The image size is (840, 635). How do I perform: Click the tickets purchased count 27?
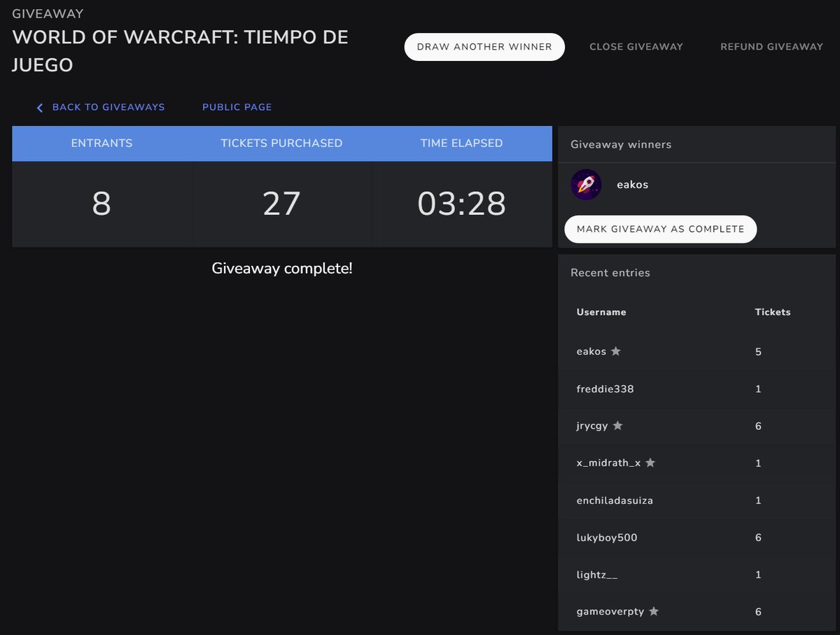(281, 204)
